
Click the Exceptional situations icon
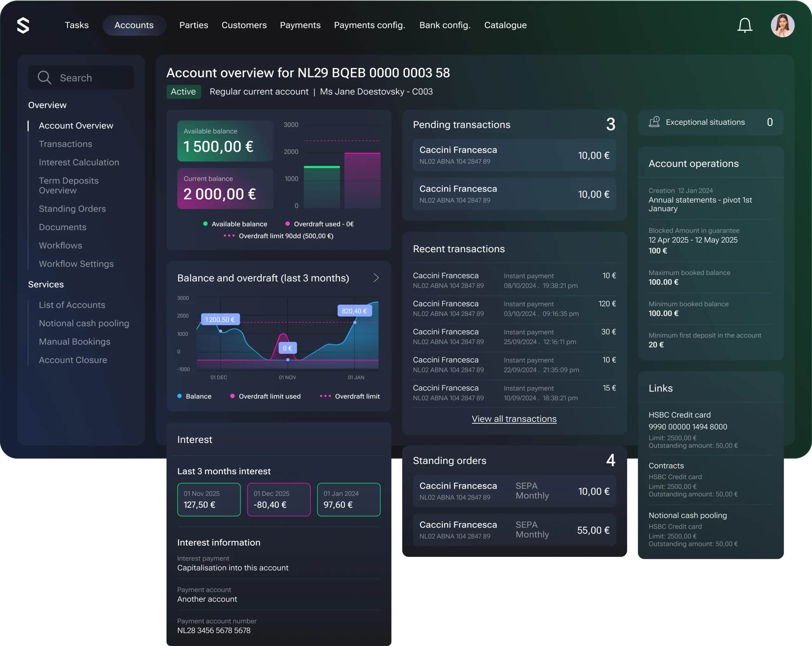(x=654, y=122)
